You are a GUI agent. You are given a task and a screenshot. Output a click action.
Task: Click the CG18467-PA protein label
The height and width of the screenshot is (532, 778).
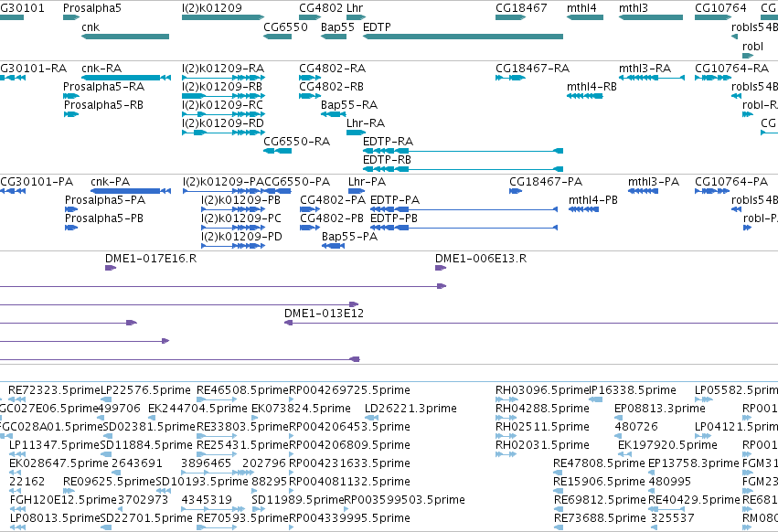coord(546,182)
